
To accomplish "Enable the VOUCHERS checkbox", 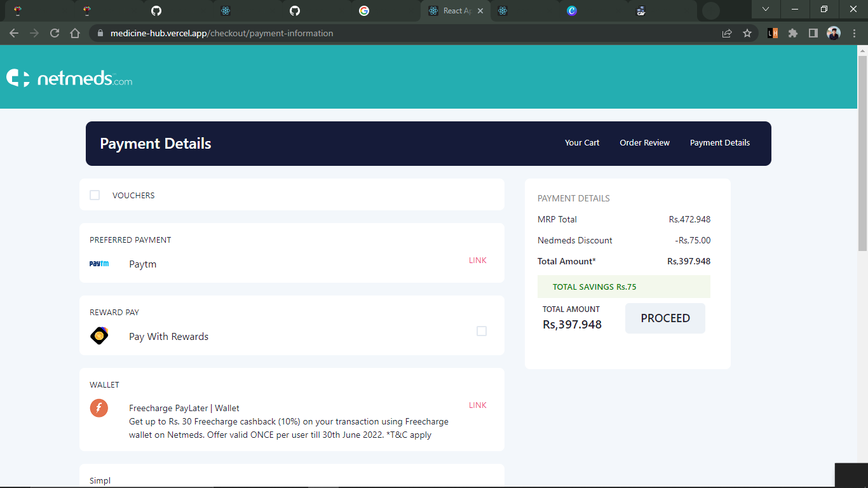I will pyautogui.click(x=94, y=195).
